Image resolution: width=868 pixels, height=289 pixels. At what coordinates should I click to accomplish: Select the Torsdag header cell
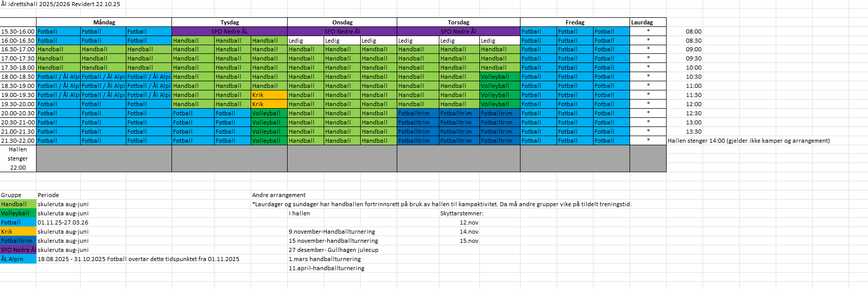[x=458, y=22]
